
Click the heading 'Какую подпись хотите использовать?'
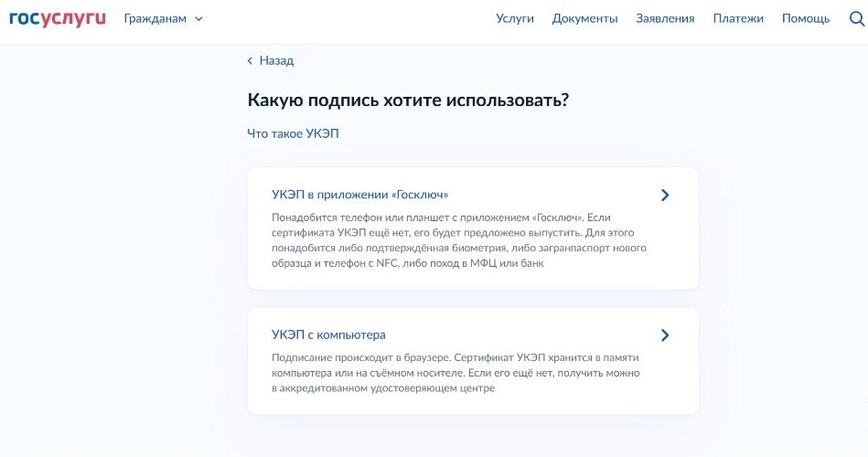click(x=408, y=101)
